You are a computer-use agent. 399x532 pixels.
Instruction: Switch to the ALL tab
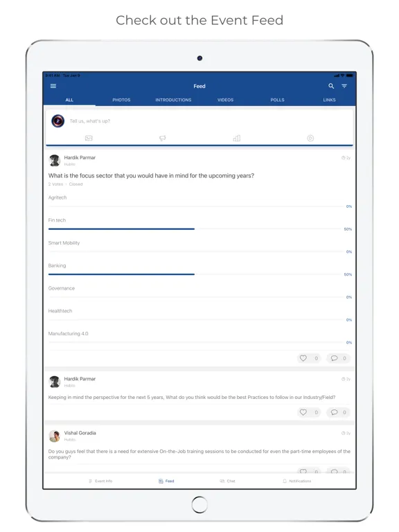[x=69, y=100]
